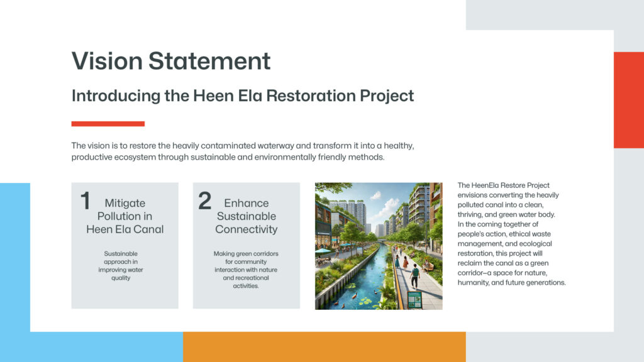This screenshot has height=362, width=644.
Task: Click the large number 2 on second card
Action: pyautogui.click(x=204, y=201)
